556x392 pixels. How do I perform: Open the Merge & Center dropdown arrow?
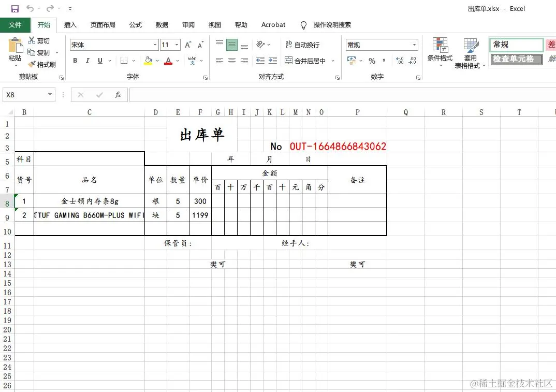[x=333, y=61]
